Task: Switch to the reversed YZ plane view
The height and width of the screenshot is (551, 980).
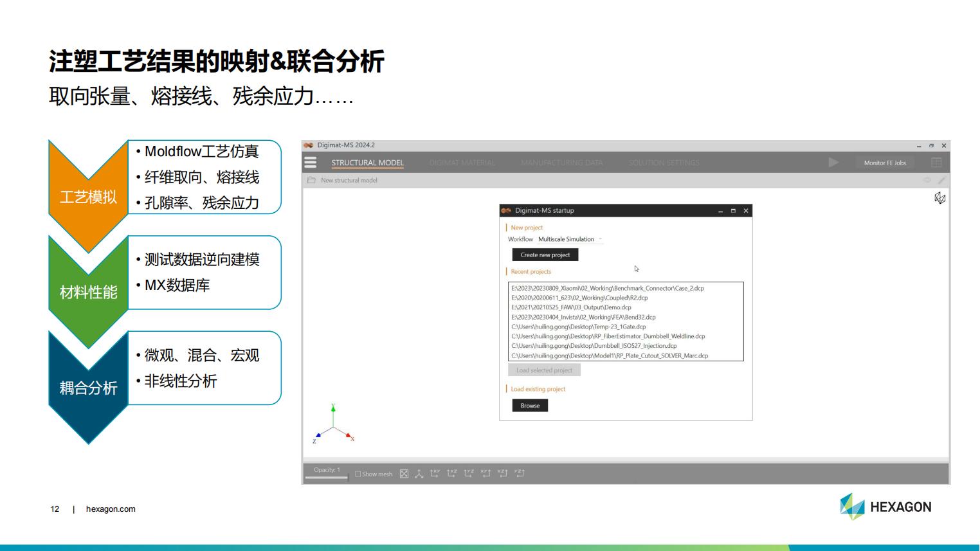Action: (520, 473)
